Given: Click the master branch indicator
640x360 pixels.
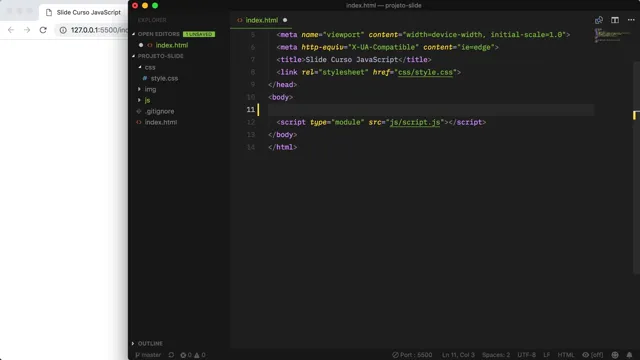Looking at the screenshot, I should pos(148,355).
